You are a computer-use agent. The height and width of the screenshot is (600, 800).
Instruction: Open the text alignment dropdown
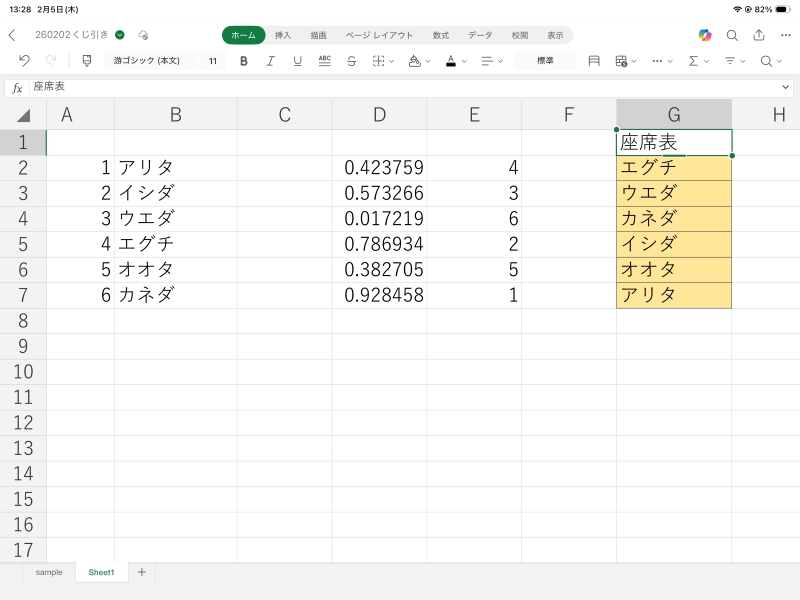(x=490, y=61)
